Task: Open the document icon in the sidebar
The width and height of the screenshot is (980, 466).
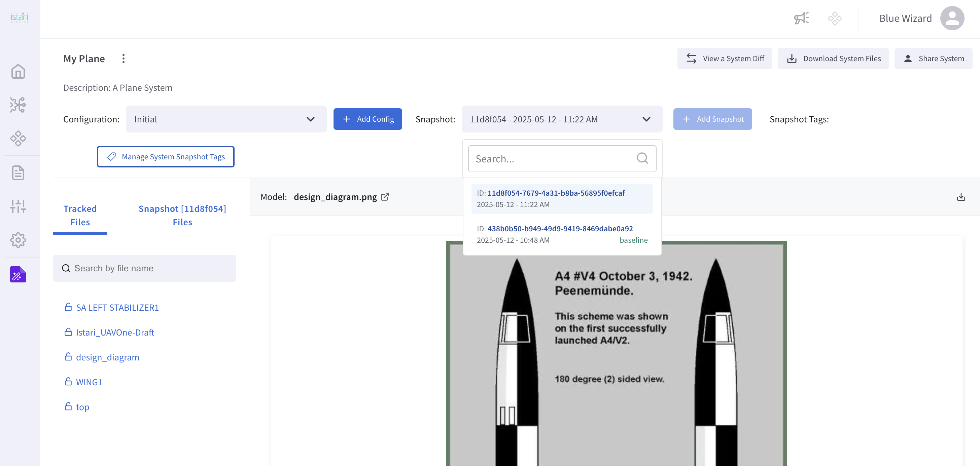Action: pyautogui.click(x=18, y=173)
